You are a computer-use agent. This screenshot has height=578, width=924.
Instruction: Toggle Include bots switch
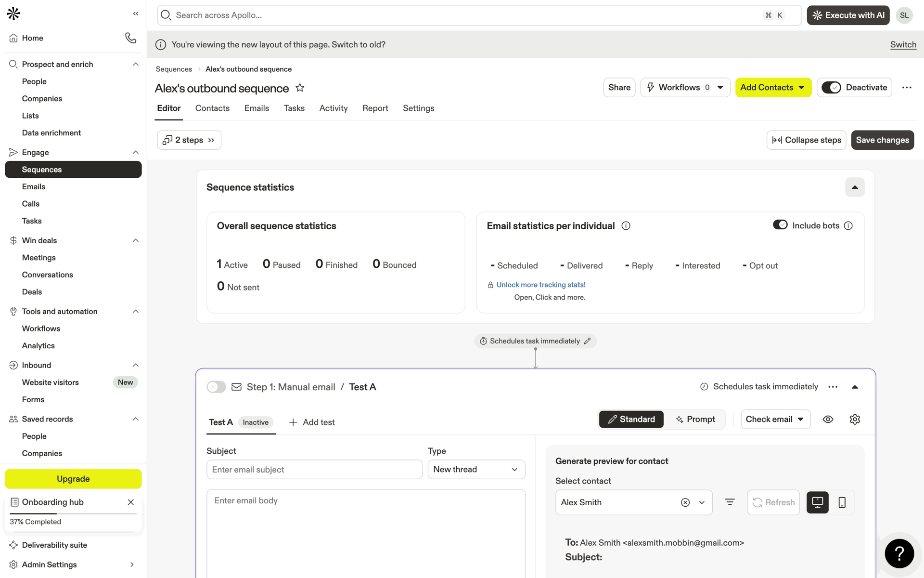[780, 225]
